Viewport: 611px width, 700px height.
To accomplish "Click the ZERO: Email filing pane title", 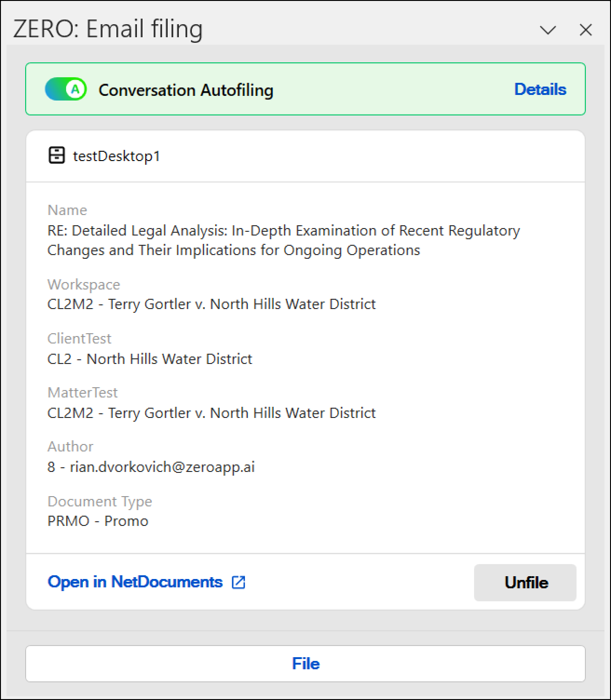I will point(108,28).
